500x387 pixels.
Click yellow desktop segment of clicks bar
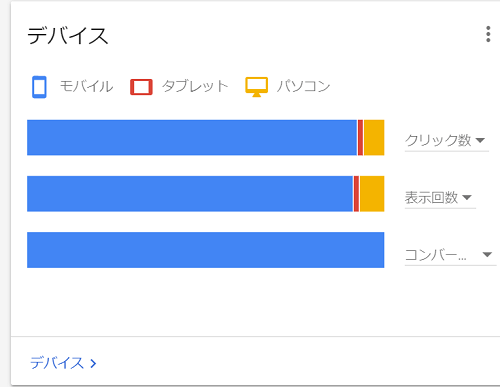pyautogui.click(x=374, y=138)
